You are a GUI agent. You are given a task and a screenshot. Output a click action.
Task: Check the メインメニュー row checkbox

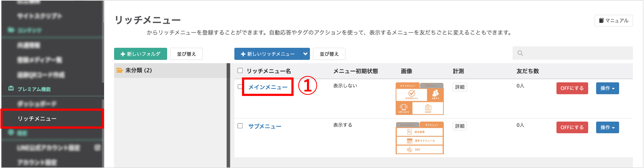pyautogui.click(x=240, y=87)
